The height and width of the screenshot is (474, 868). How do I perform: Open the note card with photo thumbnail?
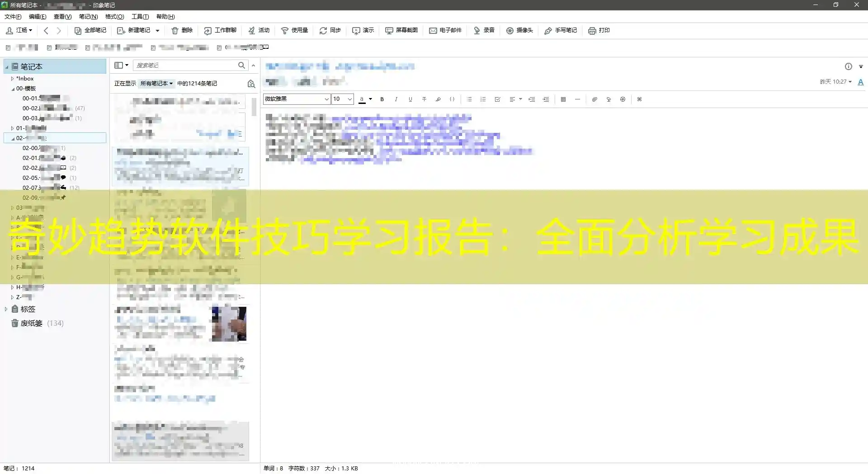(180, 324)
